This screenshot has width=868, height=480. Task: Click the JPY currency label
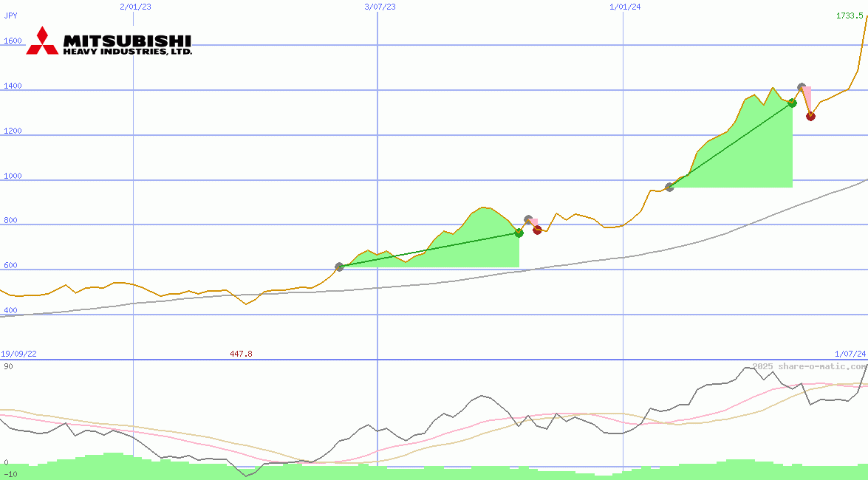[10, 16]
